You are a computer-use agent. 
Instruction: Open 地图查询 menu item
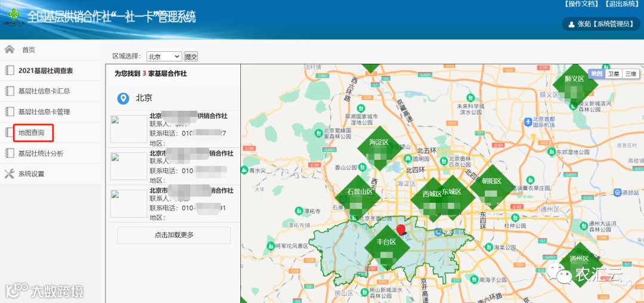pyautogui.click(x=50, y=132)
